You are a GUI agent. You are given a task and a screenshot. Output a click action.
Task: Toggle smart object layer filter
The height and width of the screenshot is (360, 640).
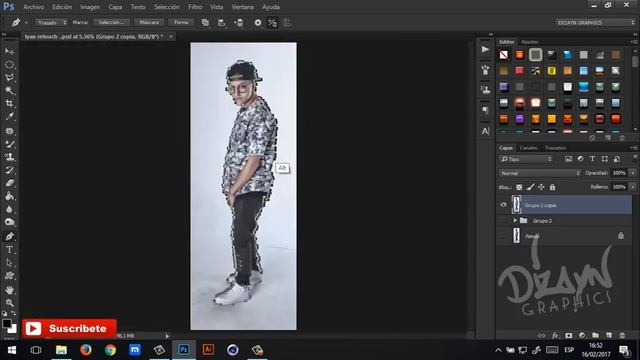click(x=617, y=159)
